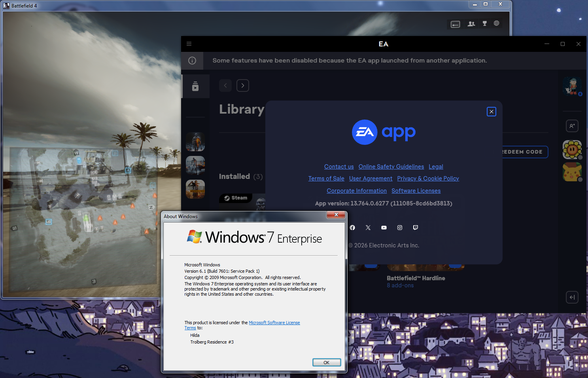
Task: Click the Legal link
Action: 436,167
